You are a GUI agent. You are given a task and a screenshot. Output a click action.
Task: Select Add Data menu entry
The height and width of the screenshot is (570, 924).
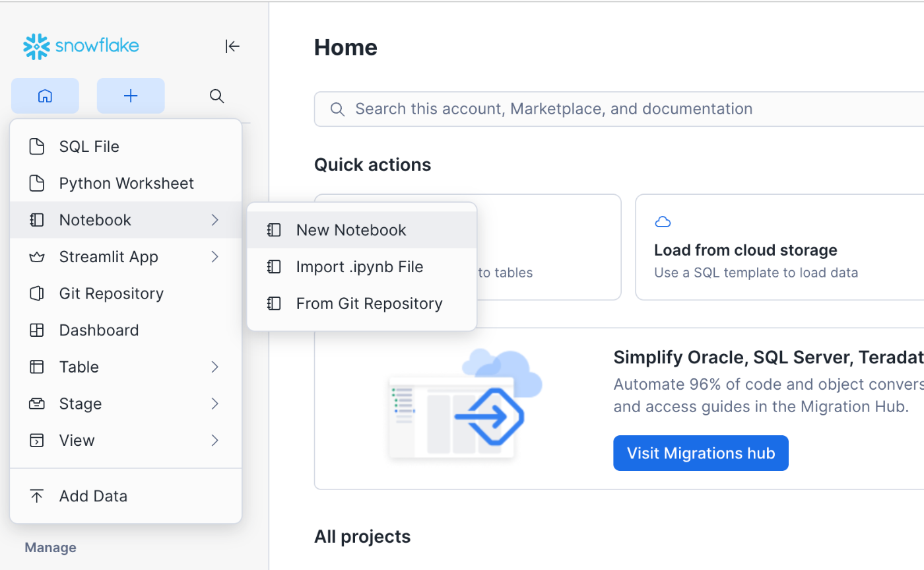click(125, 496)
